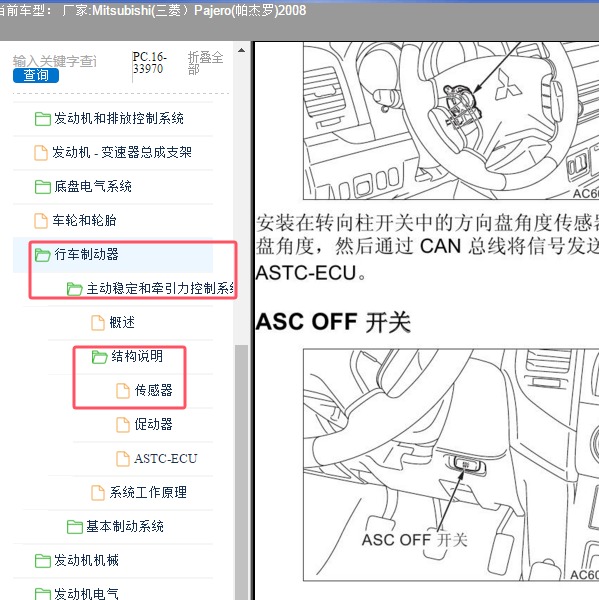Select the 行车制动器 tree item
Screen dimensions: 599x600
87,254
